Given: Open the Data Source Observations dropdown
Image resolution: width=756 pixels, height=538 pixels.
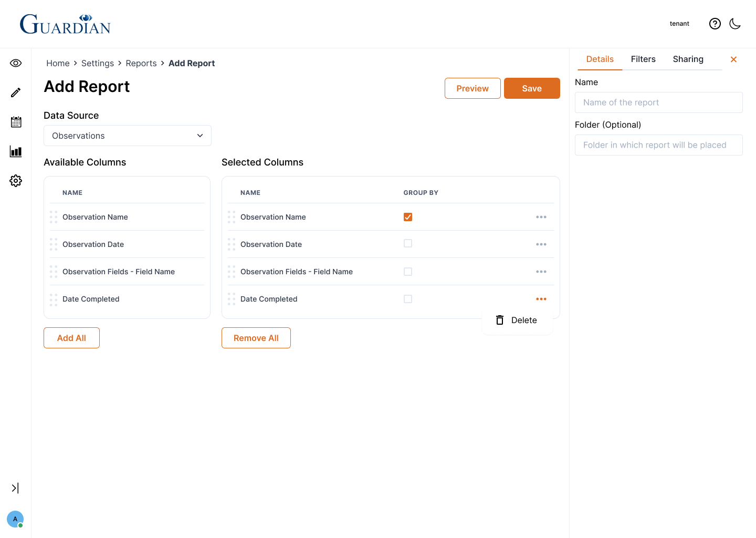Looking at the screenshot, I should (x=128, y=136).
